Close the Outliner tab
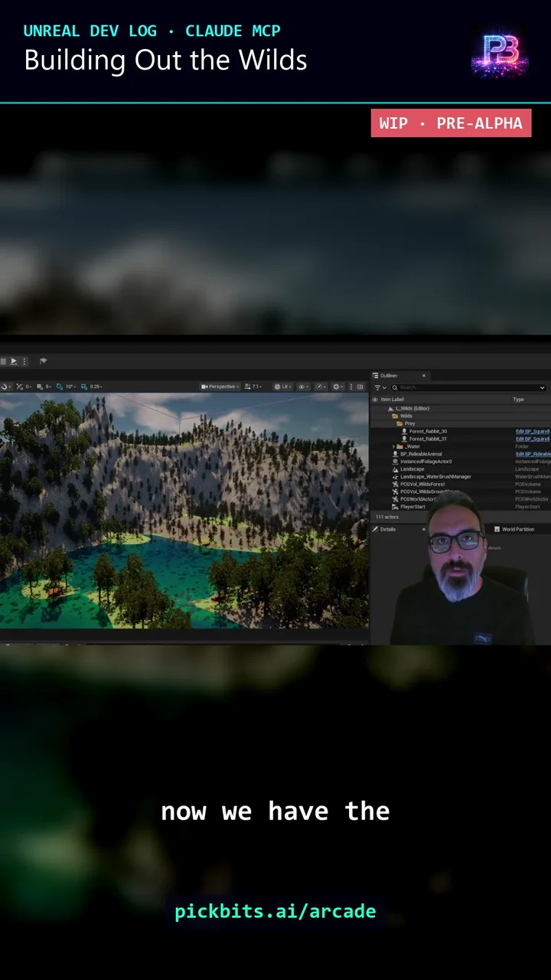Viewport: 551px width, 980px height. (423, 375)
